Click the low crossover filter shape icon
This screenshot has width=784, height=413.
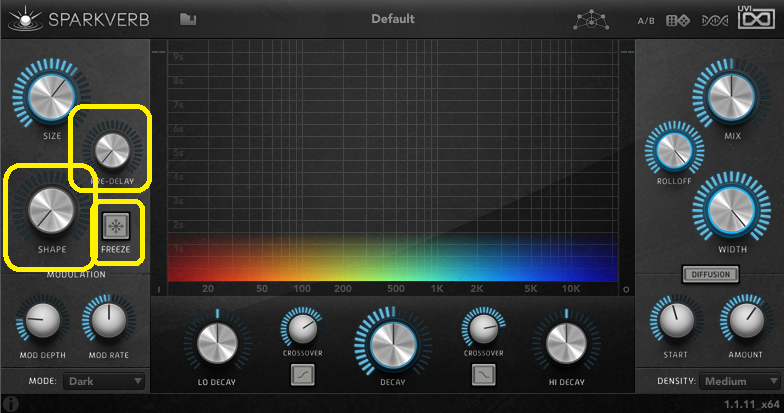302,375
